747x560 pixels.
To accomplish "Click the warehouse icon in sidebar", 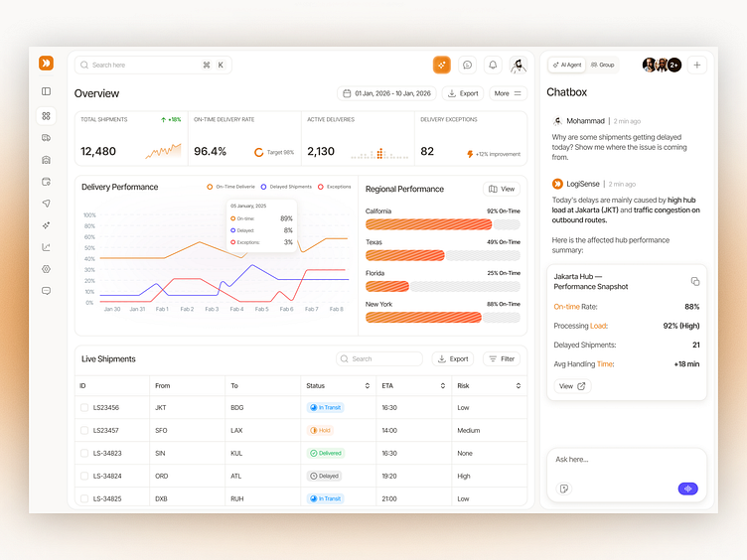I will click(46, 160).
